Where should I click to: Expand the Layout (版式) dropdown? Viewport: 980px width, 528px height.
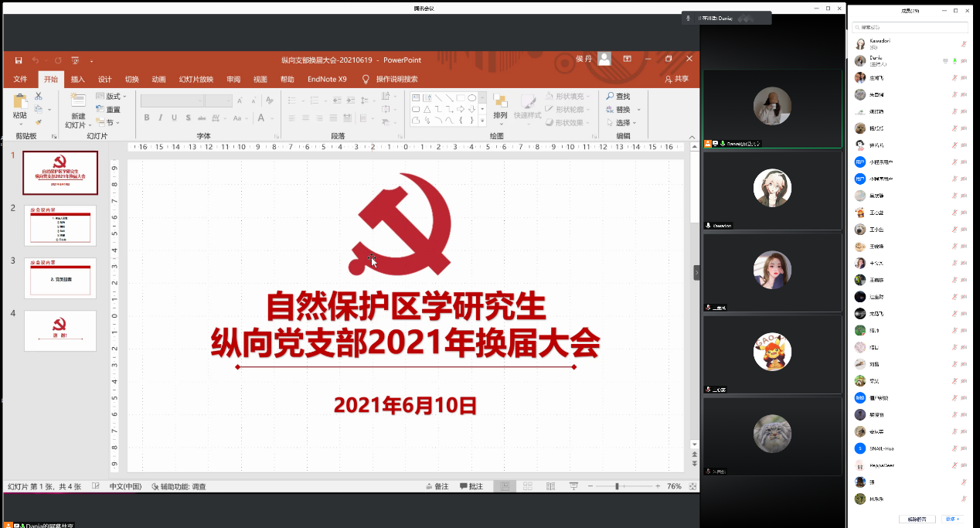[x=112, y=97]
